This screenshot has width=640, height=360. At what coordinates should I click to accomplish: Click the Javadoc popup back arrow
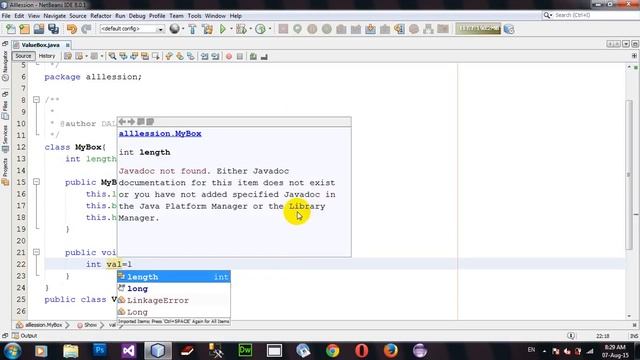[122, 122]
